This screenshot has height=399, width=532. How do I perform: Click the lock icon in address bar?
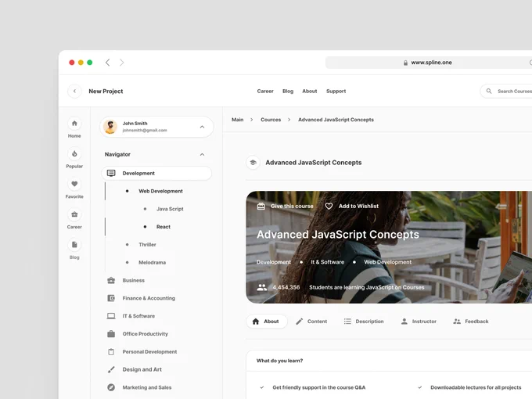405,63
